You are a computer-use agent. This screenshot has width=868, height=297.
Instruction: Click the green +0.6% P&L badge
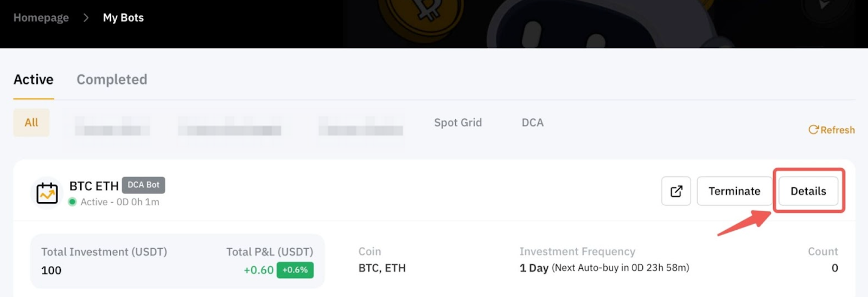point(295,270)
